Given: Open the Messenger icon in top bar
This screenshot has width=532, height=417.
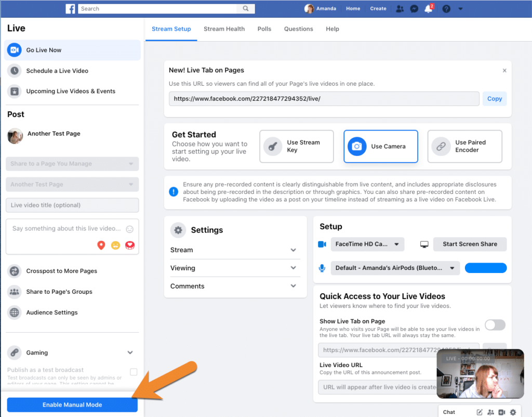Looking at the screenshot, I should pos(414,9).
